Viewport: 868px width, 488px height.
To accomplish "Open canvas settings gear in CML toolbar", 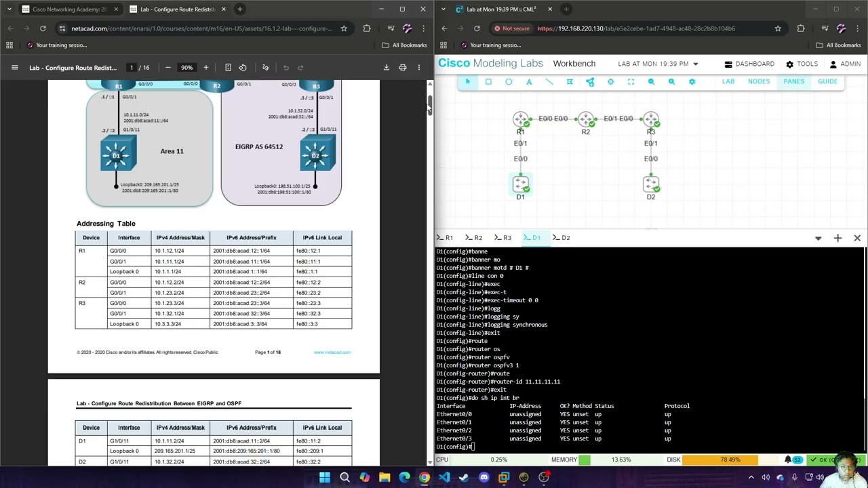I will point(692,81).
